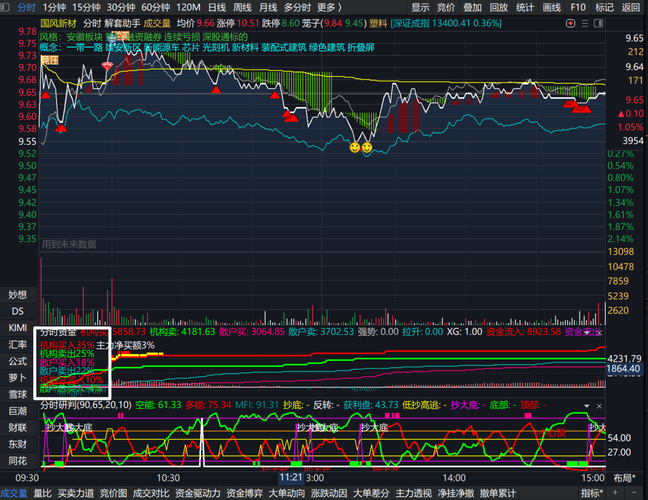The image size is (648, 500).
Task: Select the 撤单累计 indicator tab
Action: (498, 493)
